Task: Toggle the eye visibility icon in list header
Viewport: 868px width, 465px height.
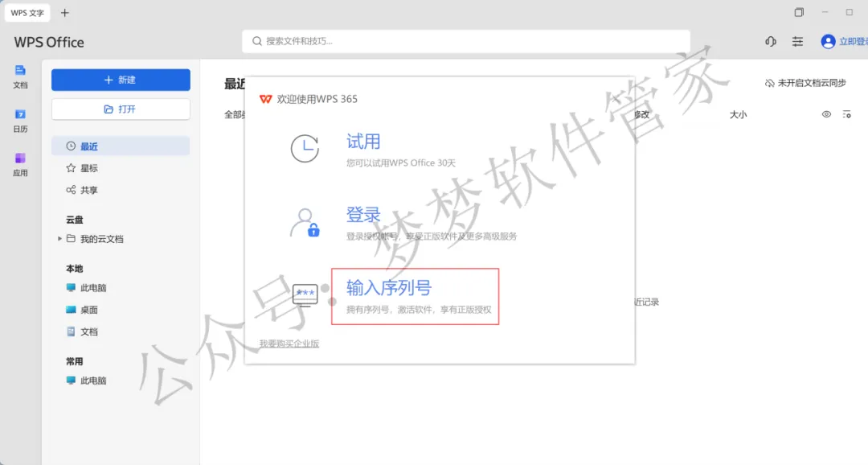Action: (826, 114)
